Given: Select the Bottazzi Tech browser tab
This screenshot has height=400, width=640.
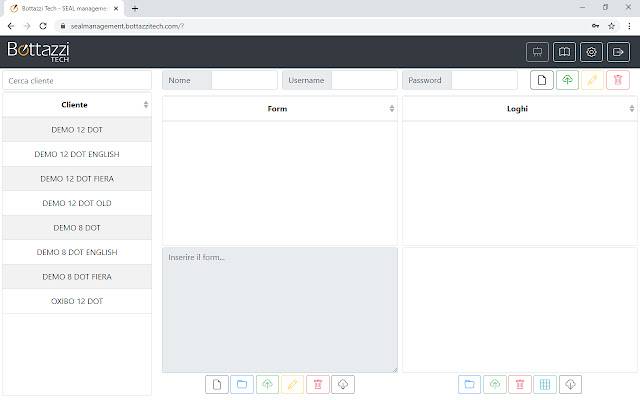Looking at the screenshot, I should [x=64, y=9].
